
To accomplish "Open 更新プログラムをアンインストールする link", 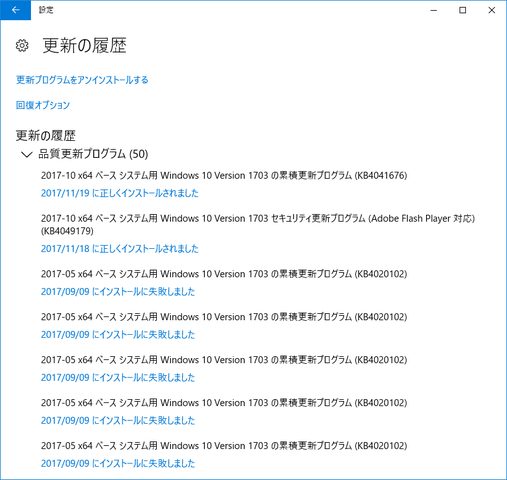I will coord(82,80).
